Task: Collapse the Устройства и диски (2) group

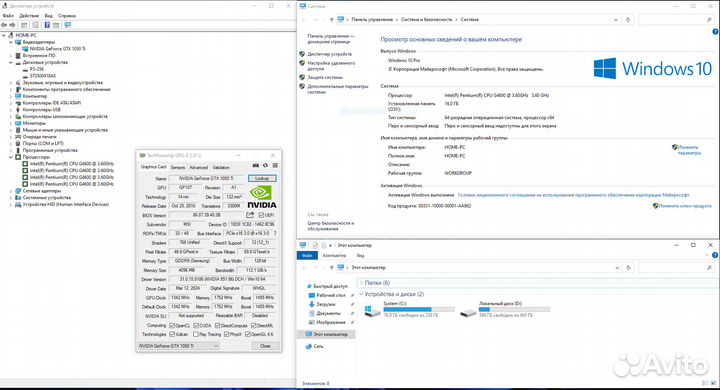Action: pyautogui.click(x=361, y=294)
